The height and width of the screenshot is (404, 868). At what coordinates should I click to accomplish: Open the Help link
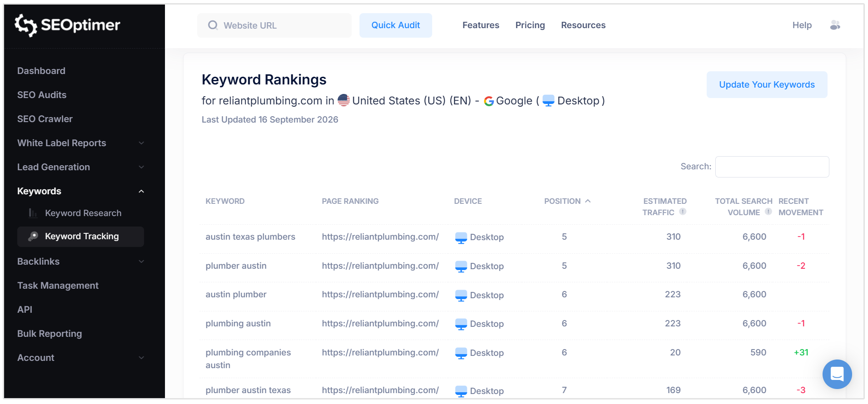pos(802,25)
